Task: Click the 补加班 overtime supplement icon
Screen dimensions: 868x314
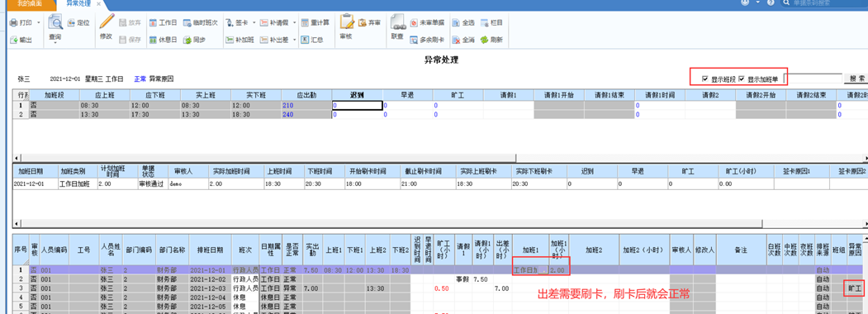Action: coord(230,40)
